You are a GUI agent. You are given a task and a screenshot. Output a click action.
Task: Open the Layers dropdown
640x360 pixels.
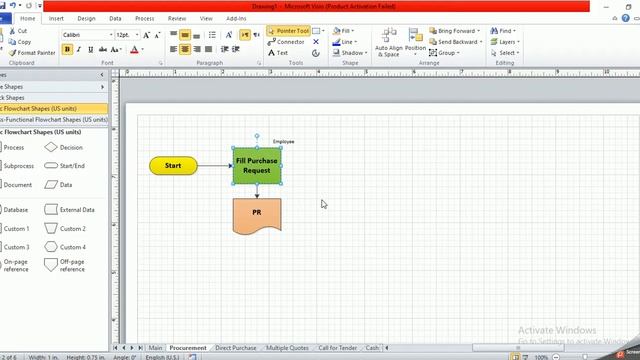point(505,42)
